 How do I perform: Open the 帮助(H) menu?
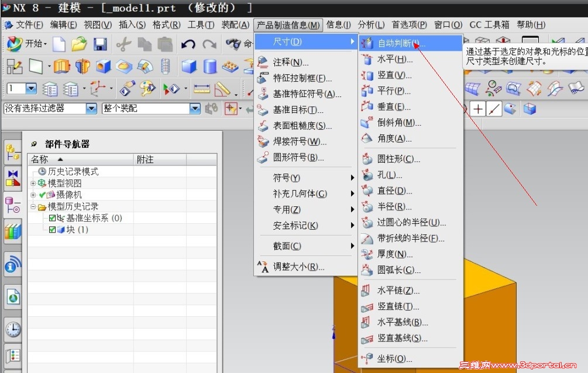point(531,25)
